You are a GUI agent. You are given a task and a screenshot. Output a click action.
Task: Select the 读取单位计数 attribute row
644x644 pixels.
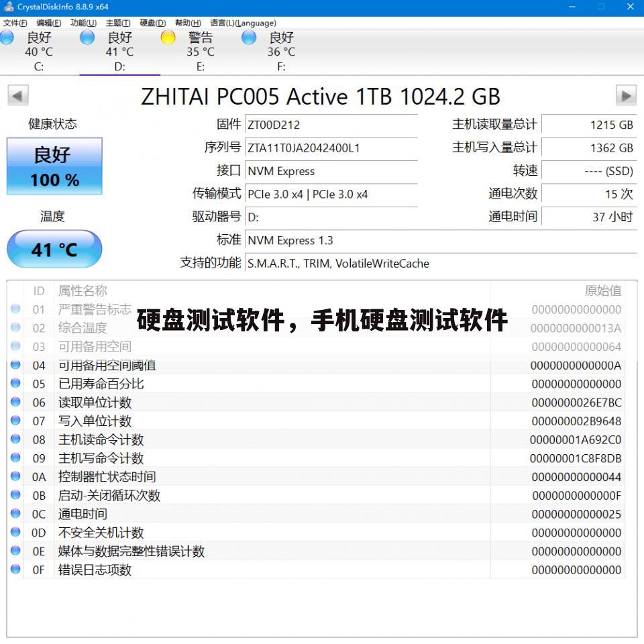[316, 402]
